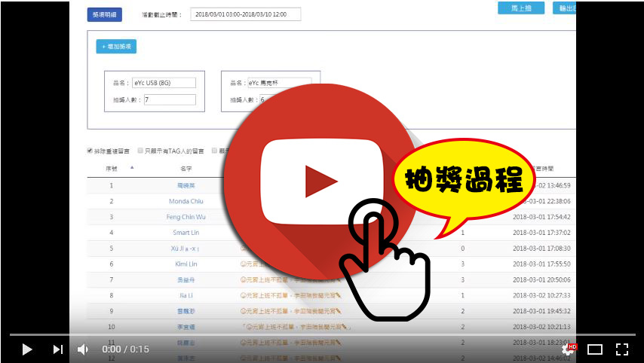Open the Kimi Lin name link
Image resolution: width=644 pixels, height=363 pixels.
(x=186, y=264)
